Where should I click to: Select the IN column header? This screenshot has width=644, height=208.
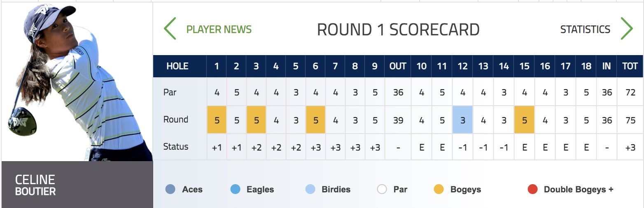point(607,66)
